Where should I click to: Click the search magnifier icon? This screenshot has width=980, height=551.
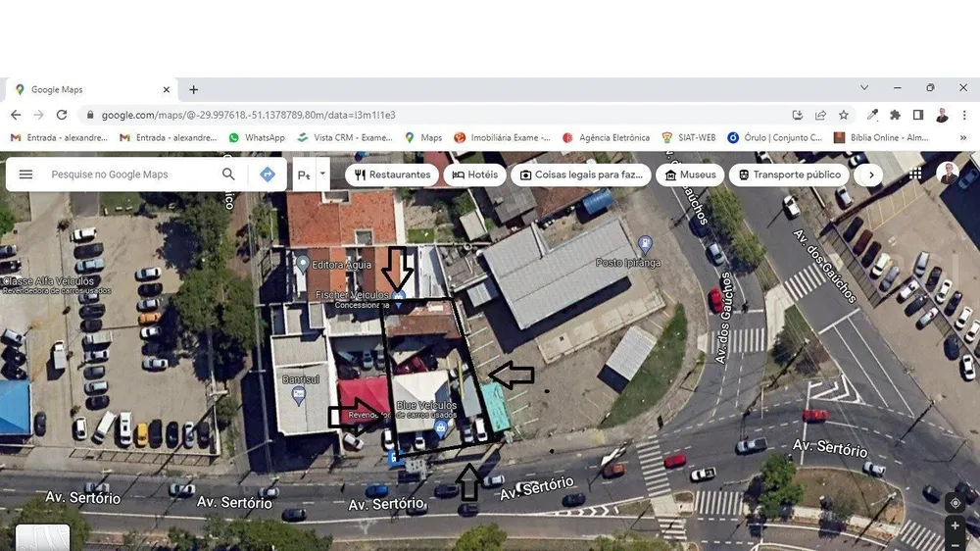point(228,174)
